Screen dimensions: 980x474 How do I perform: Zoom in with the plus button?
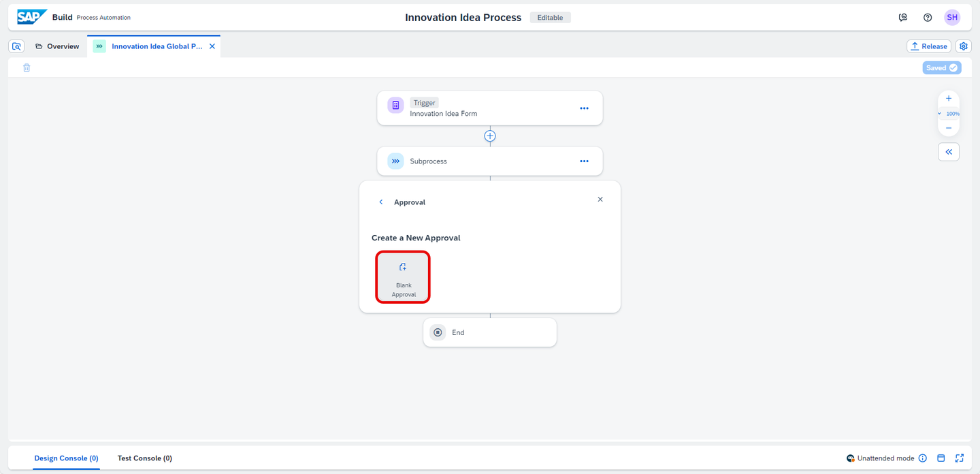coord(949,99)
